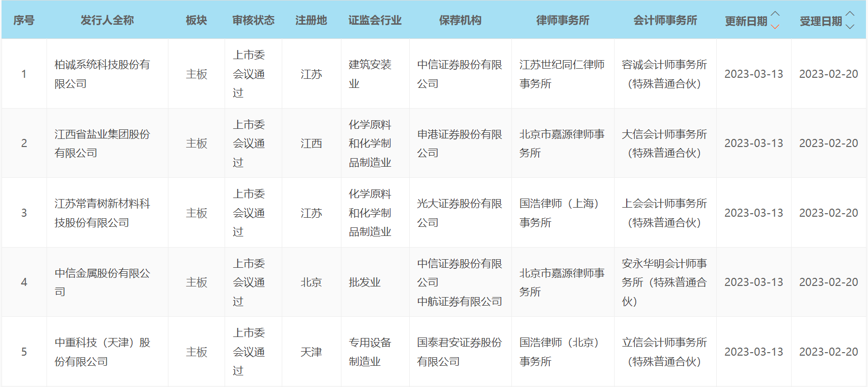Select 江苏 location in 柏诚系统 row

[311, 74]
